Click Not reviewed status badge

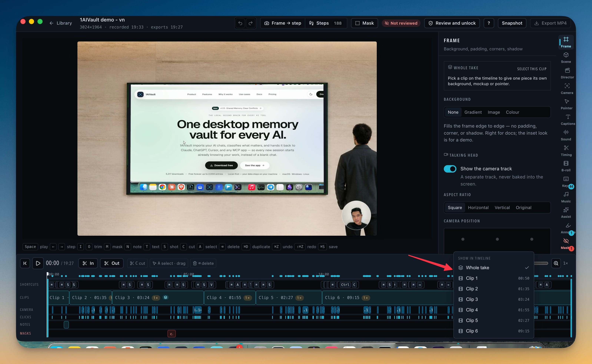[x=401, y=23]
